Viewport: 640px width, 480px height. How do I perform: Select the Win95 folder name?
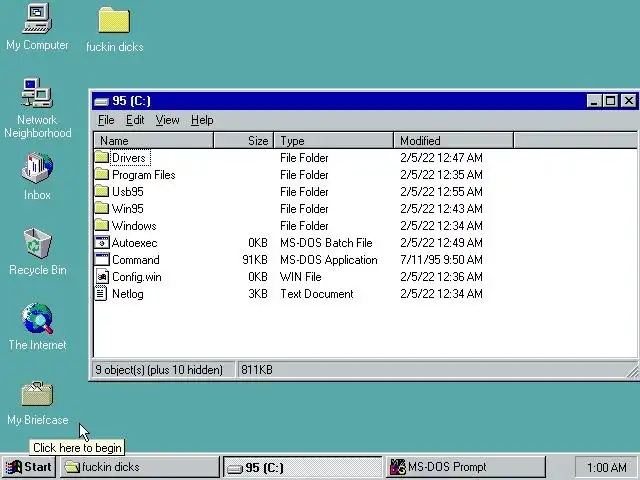tap(128, 209)
